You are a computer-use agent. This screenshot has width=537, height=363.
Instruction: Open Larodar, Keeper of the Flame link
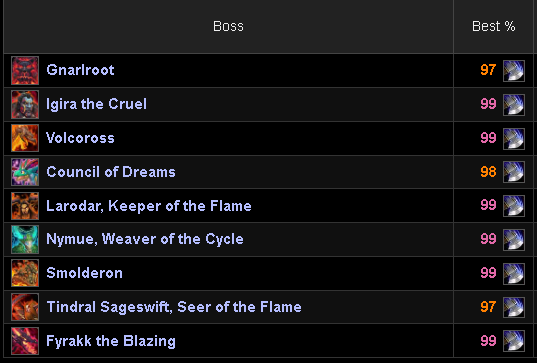point(149,206)
